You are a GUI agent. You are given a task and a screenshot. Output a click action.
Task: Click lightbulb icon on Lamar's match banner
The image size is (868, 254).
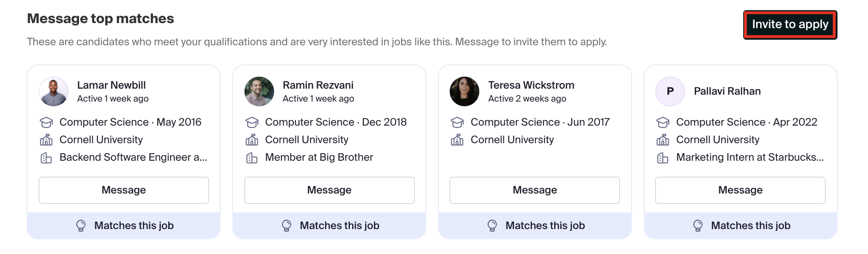(x=81, y=225)
